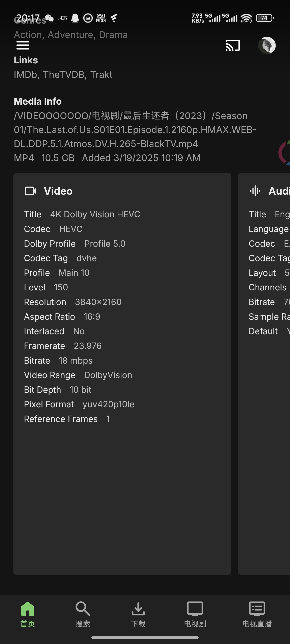Screen dimensions: 290x644
Task: Open the IMDb link
Action: (26, 74)
